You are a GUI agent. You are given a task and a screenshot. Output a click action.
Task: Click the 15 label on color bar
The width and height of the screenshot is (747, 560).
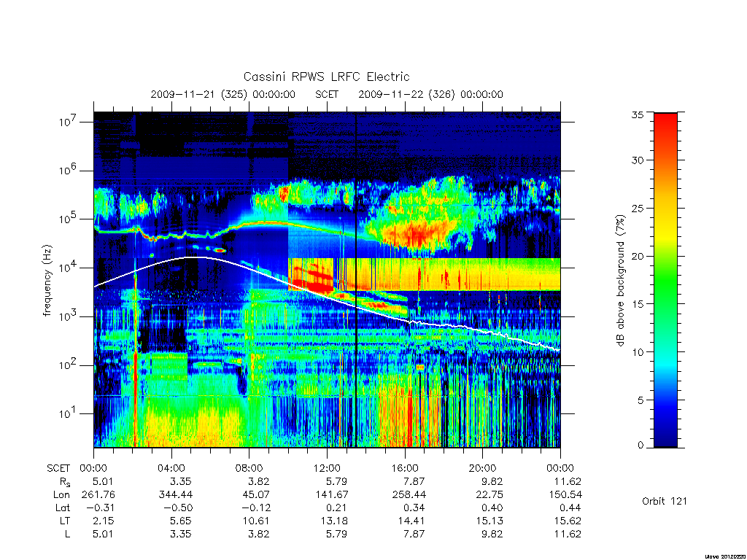pyautogui.click(x=638, y=304)
